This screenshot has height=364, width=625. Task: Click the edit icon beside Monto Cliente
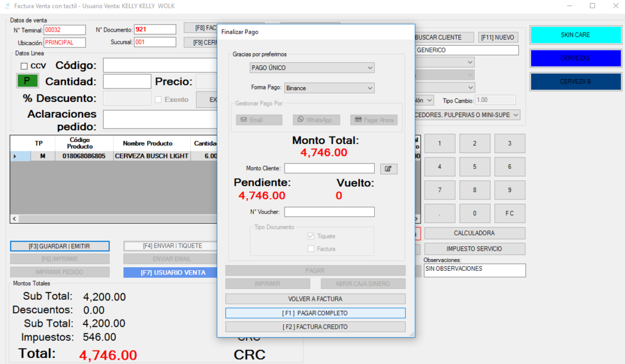click(x=388, y=168)
